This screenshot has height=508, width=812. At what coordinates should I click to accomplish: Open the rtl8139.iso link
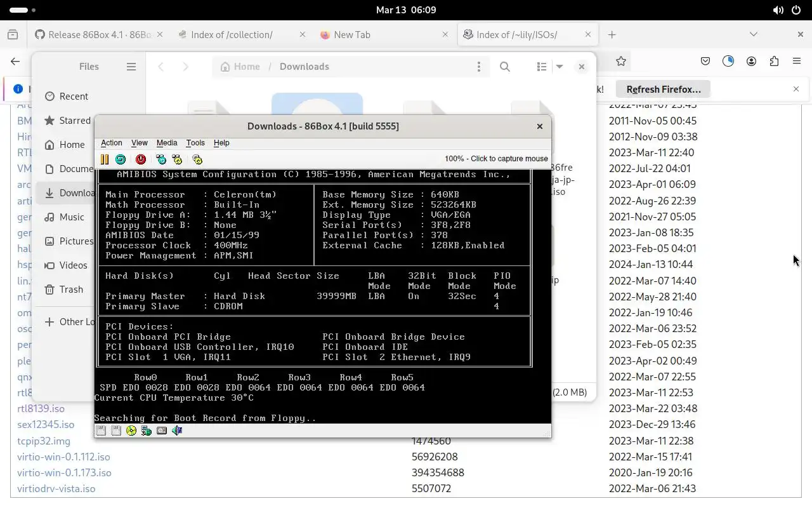pos(41,409)
